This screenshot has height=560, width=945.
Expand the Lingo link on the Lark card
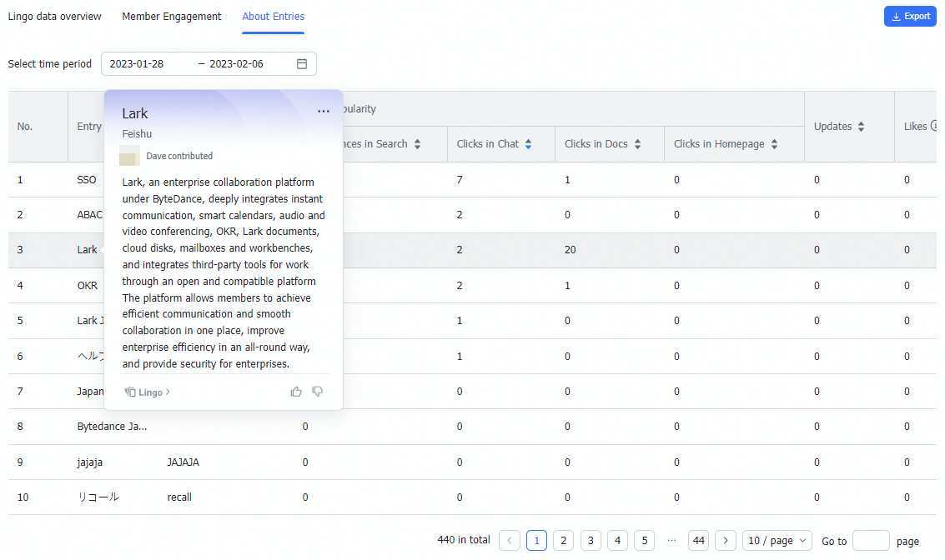pos(147,392)
